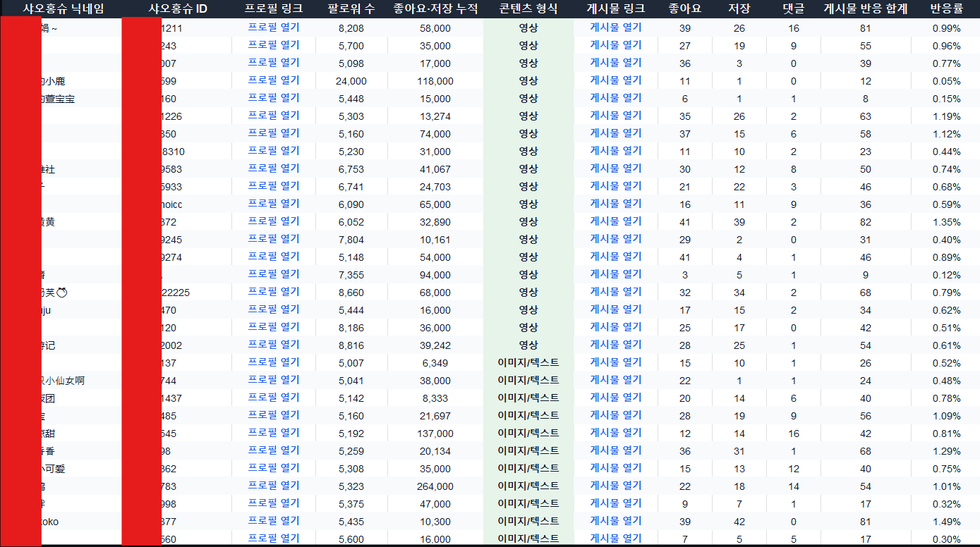Image resolution: width=980 pixels, height=547 pixels.
Task: Select 이미지/텍스트 cell in the 5,308 followers row
Action: [x=528, y=468]
